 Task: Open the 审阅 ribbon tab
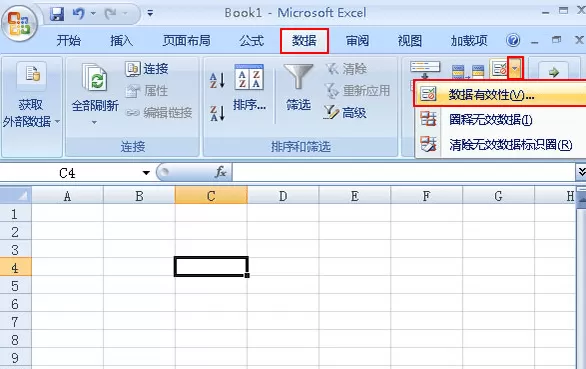tap(357, 40)
